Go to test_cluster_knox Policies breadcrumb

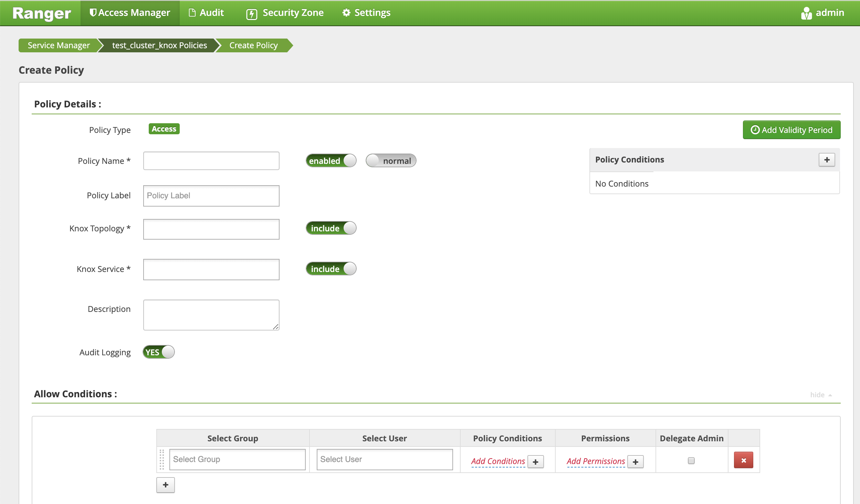pos(159,45)
